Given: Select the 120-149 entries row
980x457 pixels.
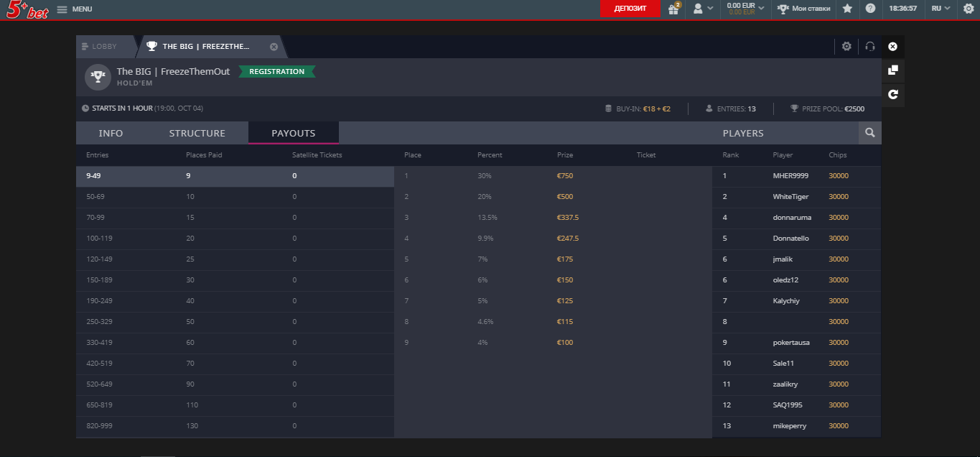Looking at the screenshot, I should coord(235,259).
